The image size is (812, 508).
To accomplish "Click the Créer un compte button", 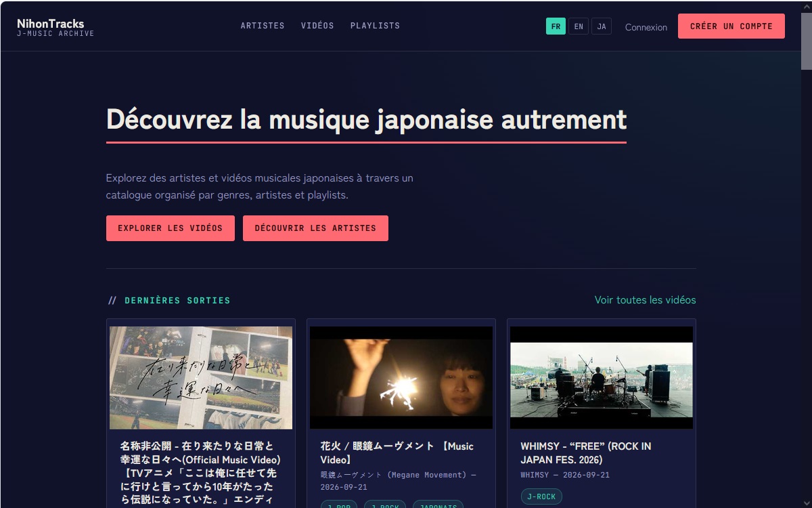I will click(731, 26).
